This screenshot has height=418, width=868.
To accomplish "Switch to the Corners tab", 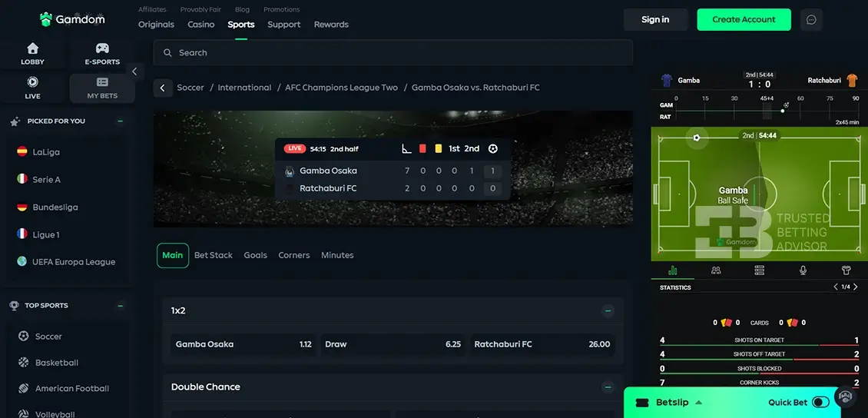I will (294, 255).
